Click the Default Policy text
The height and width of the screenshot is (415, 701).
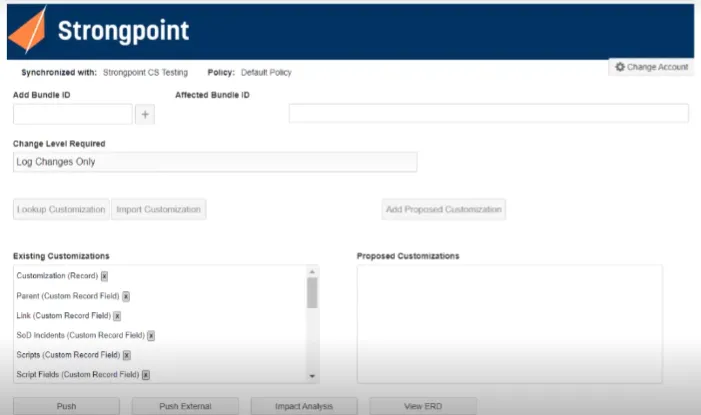point(266,72)
